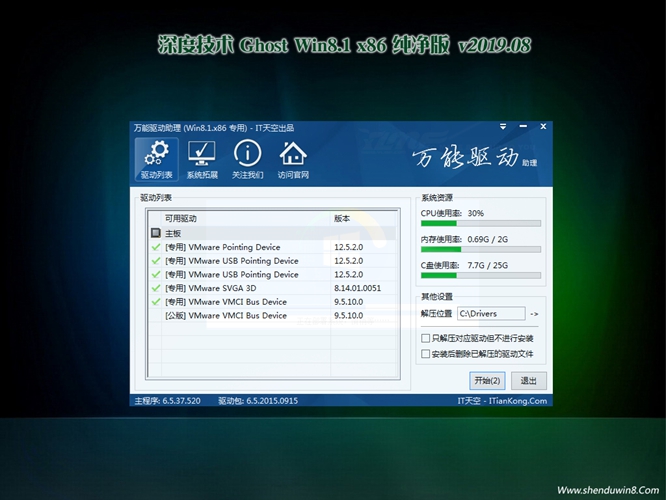Close the 万能驱动助理 window

[539, 128]
